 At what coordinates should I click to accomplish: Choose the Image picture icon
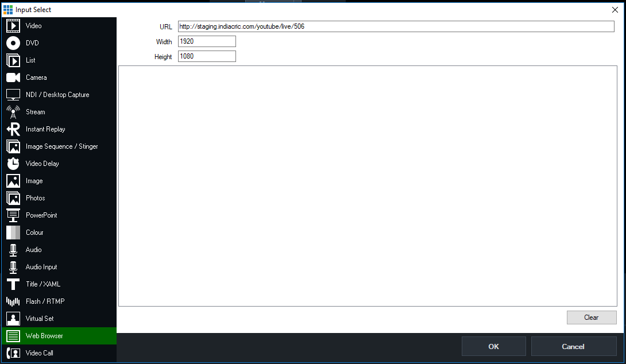pyautogui.click(x=13, y=181)
